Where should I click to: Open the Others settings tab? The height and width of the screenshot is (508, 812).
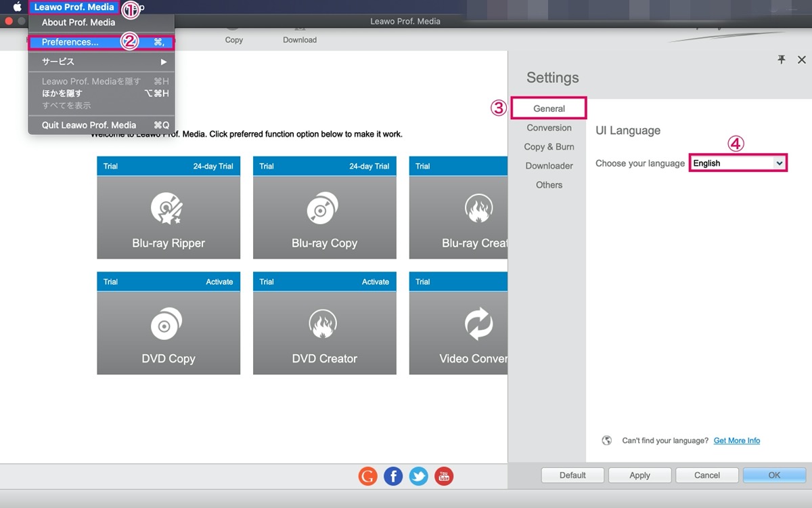pos(549,184)
